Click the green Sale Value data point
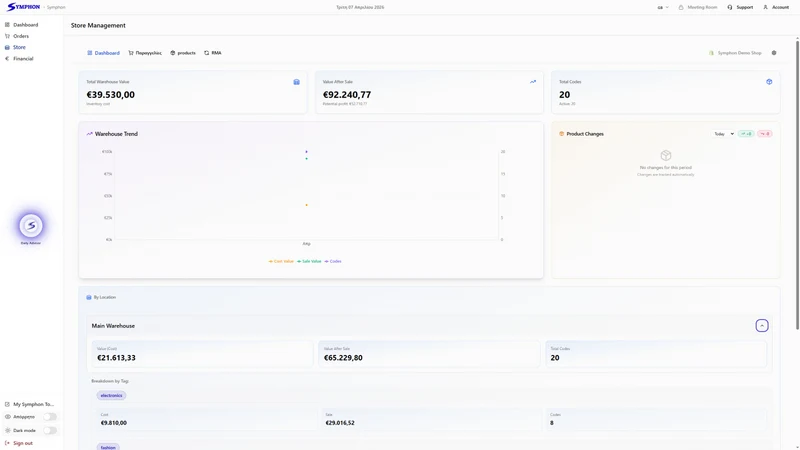The width and height of the screenshot is (800, 450). coord(306,159)
